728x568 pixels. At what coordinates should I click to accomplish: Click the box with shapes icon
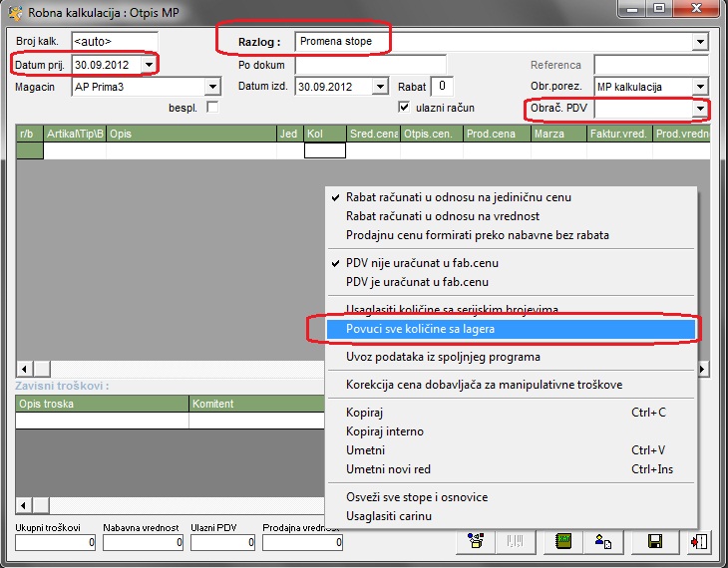(477, 542)
